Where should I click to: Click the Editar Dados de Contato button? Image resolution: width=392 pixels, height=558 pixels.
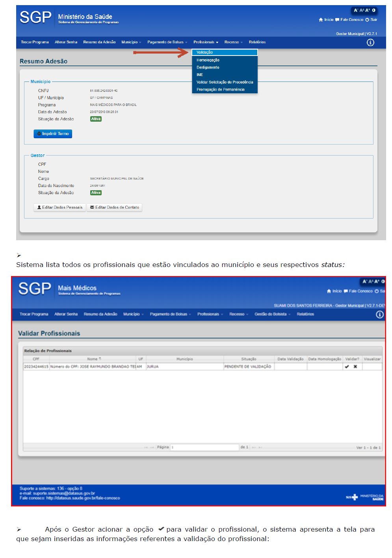click(x=114, y=208)
